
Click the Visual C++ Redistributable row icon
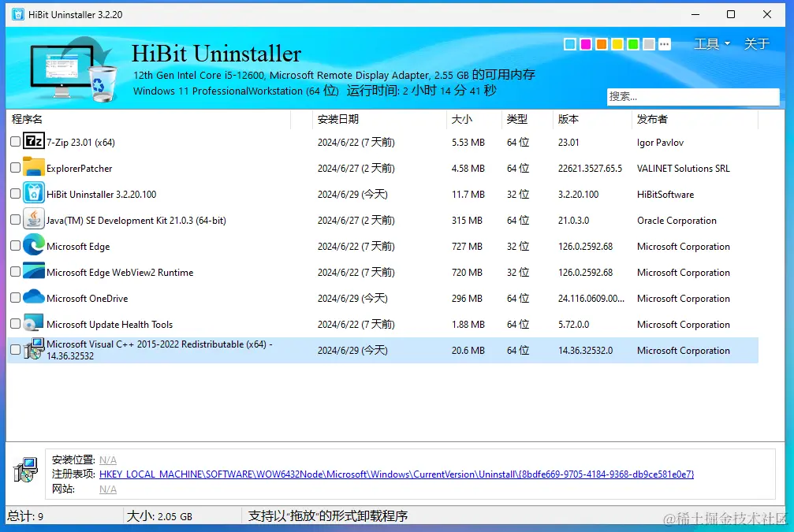click(34, 350)
